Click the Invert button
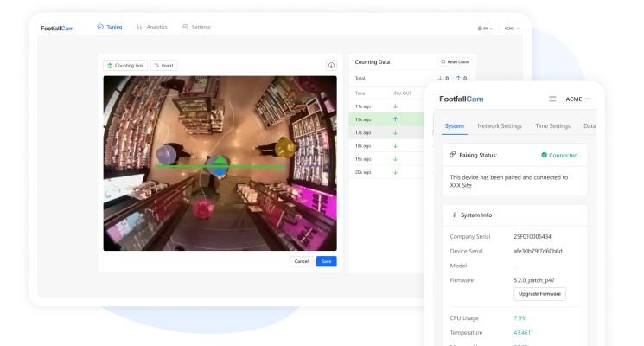 click(x=164, y=66)
